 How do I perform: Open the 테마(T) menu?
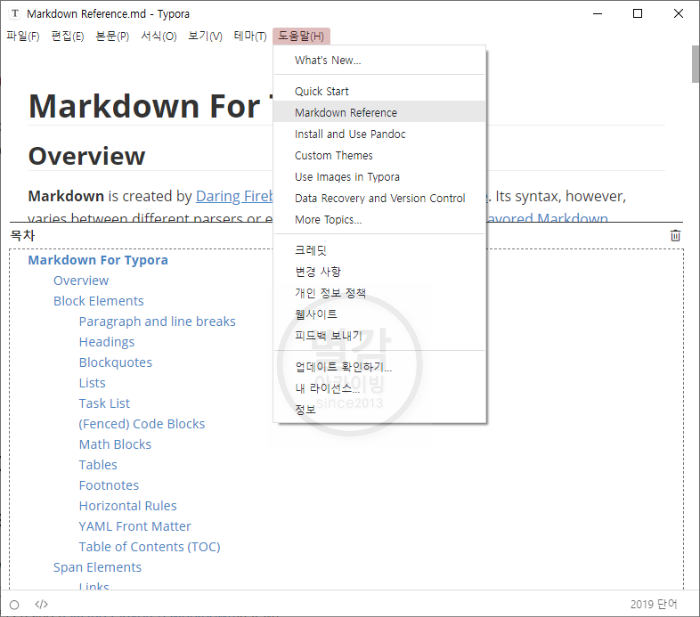[x=250, y=36]
